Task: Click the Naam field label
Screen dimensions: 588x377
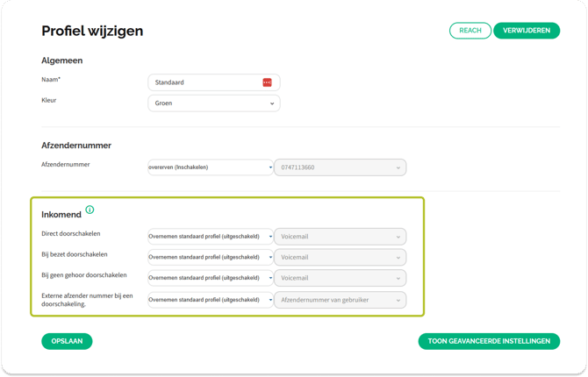Action: point(51,80)
